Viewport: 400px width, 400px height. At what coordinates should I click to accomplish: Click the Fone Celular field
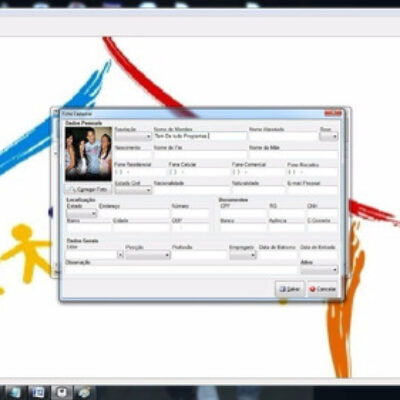click(x=199, y=172)
